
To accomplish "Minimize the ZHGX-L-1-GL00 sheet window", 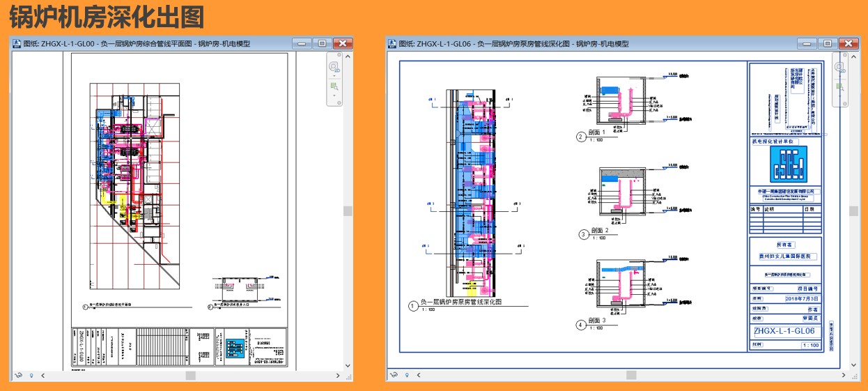I will 302,43.
